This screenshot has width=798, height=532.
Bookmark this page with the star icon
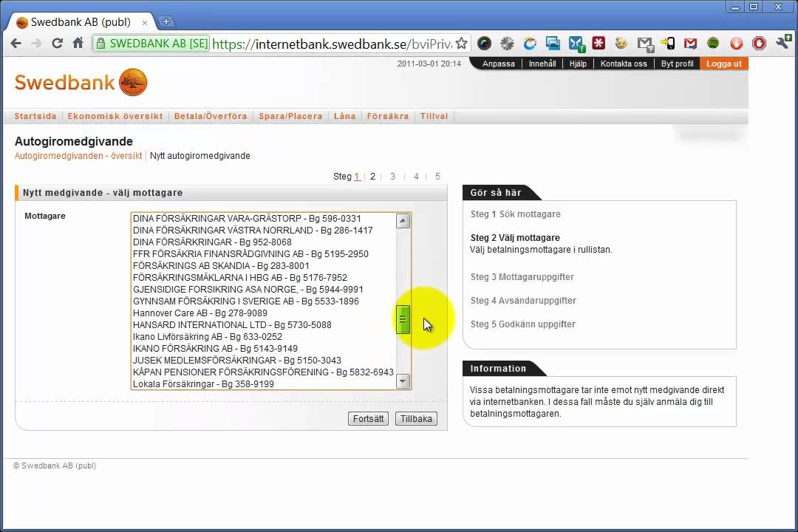pos(461,44)
